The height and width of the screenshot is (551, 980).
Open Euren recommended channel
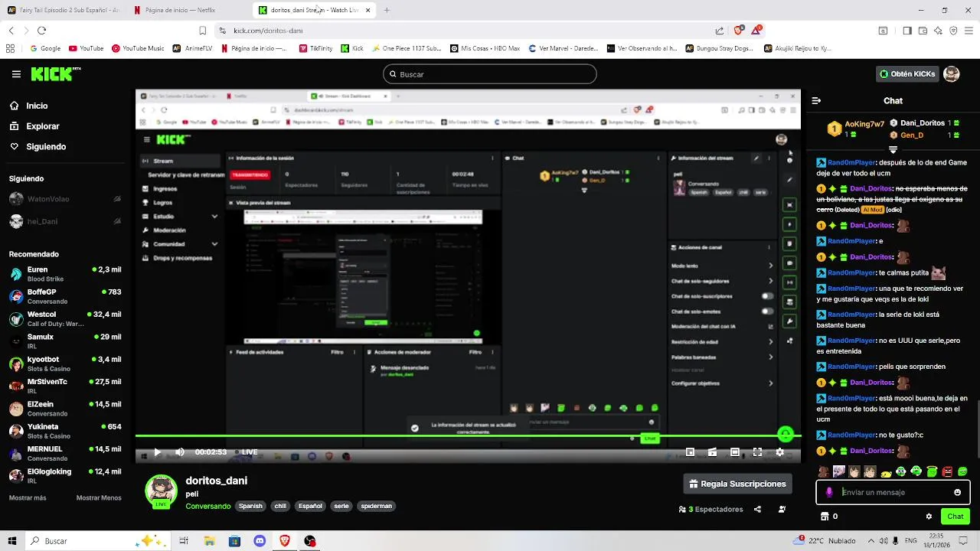(x=65, y=274)
